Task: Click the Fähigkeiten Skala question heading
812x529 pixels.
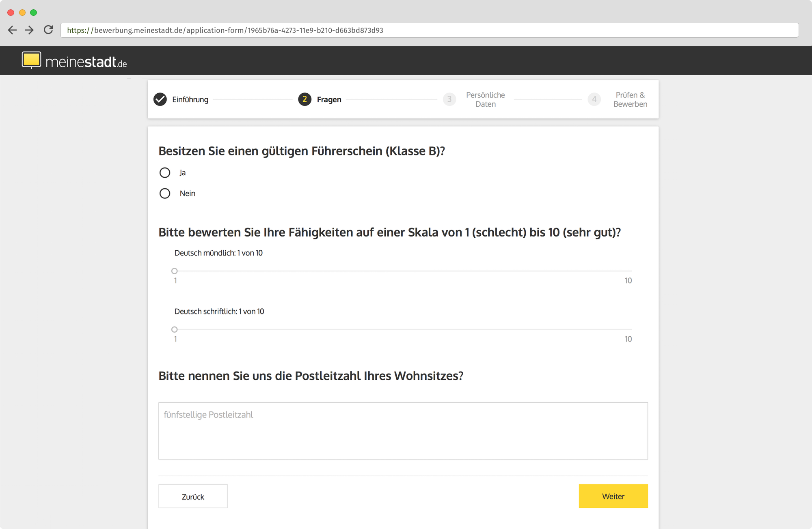Action: pos(390,232)
